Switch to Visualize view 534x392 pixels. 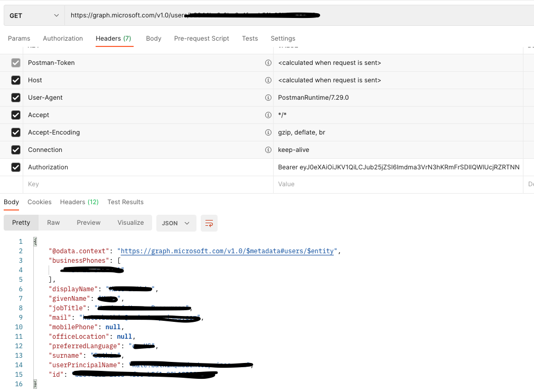[x=131, y=223]
